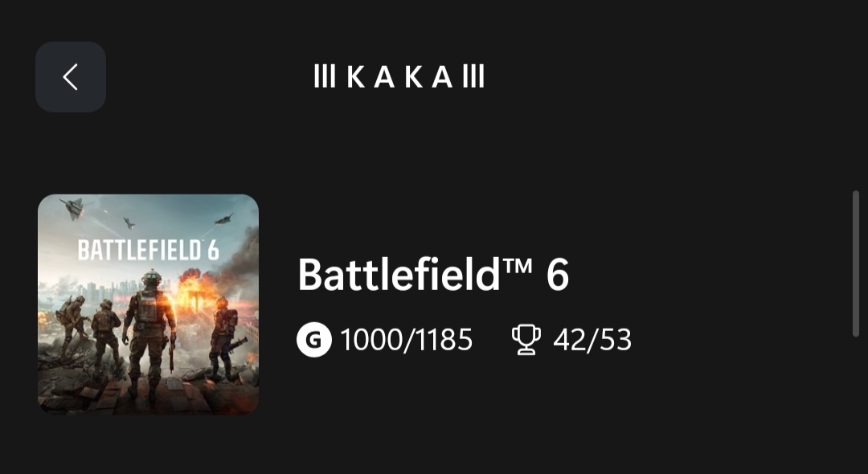The width and height of the screenshot is (868, 474).
Task: Click the vertical scrollbar thumb
Action: pyautogui.click(x=856, y=264)
